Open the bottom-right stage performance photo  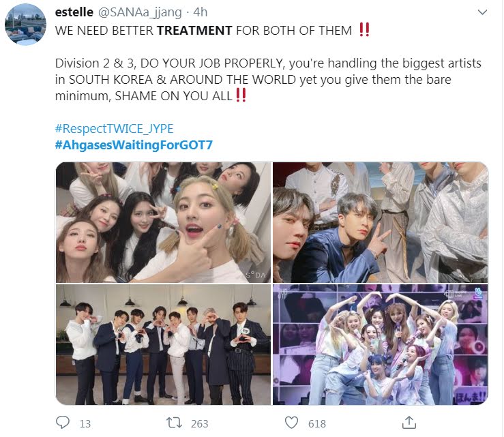tap(381, 344)
